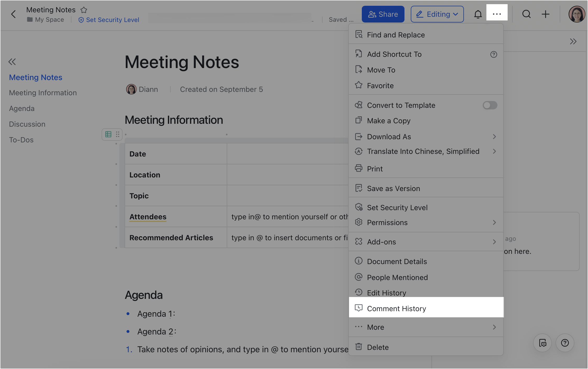
Task: Click the Share button
Action: point(383,14)
